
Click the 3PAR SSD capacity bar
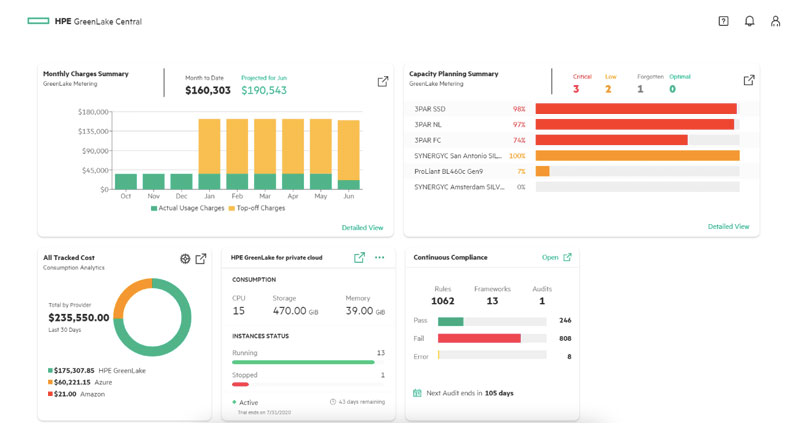pyautogui.click(x=636, y=109)
